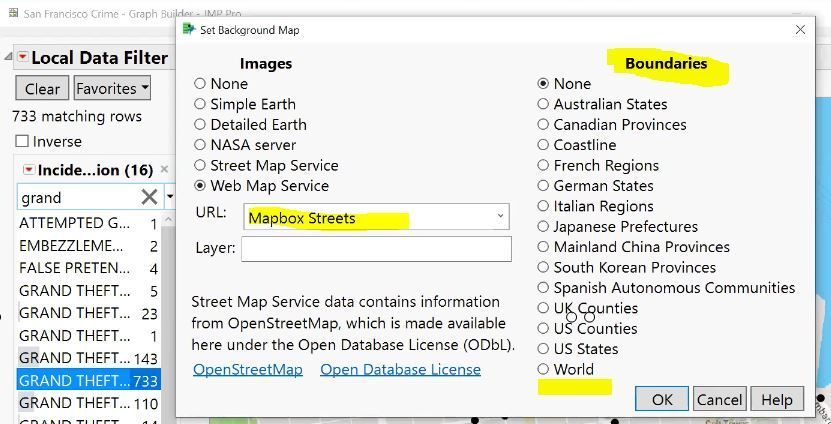This screenshot has height=424, width=831.
Task: Open the OpenStreetMap link
Action: pyautogui.click(x=247, y=369)
